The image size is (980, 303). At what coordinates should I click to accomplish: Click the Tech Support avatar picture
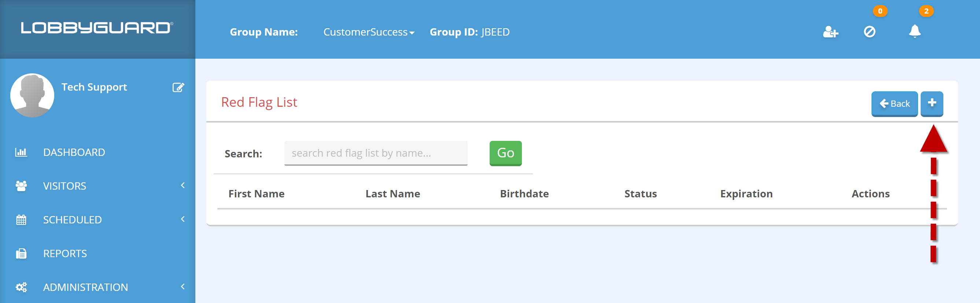pyautogui.click(x=32, y=95)
